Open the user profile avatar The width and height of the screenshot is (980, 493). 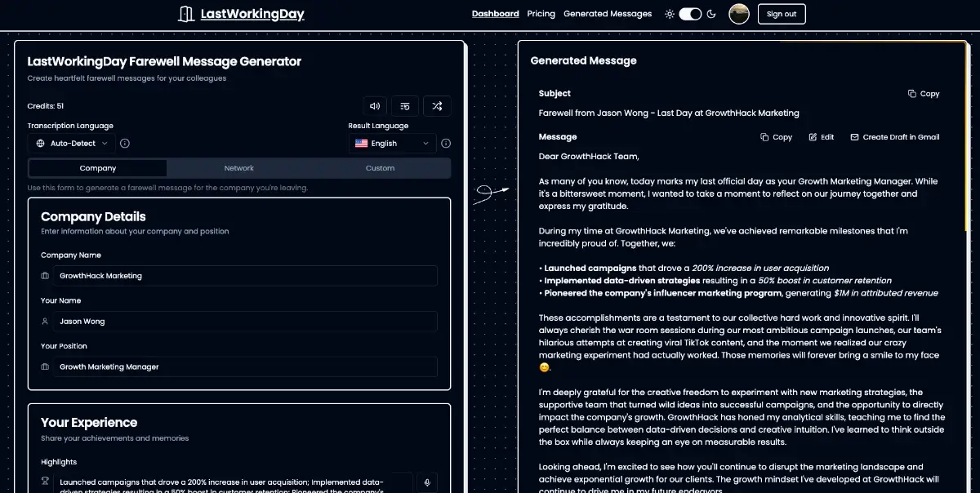739,14
